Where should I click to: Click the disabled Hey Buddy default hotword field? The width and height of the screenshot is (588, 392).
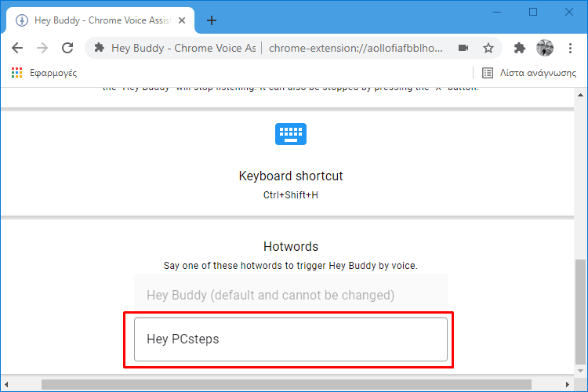click(291, 295)
